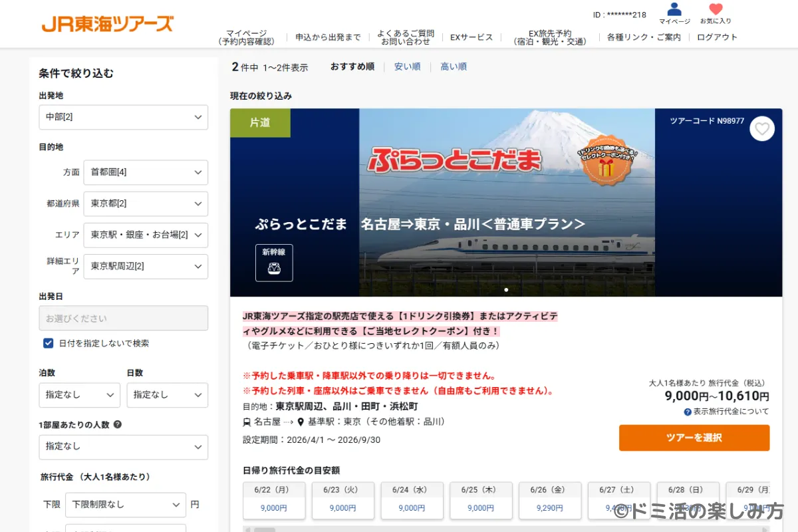The image size is (798, 532).
Task: Toggle 日付を指定しないで検索 checkbox
Action: pos(49,343)
